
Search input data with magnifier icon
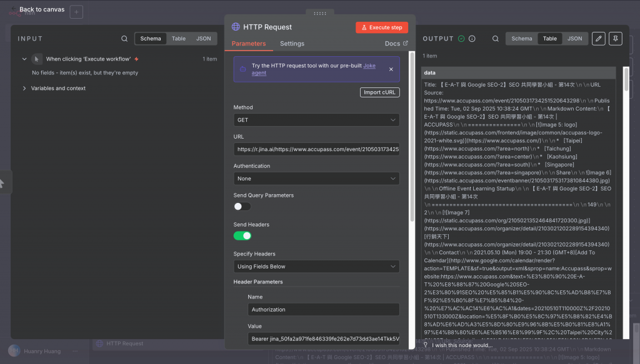click(x=124, y=39)
